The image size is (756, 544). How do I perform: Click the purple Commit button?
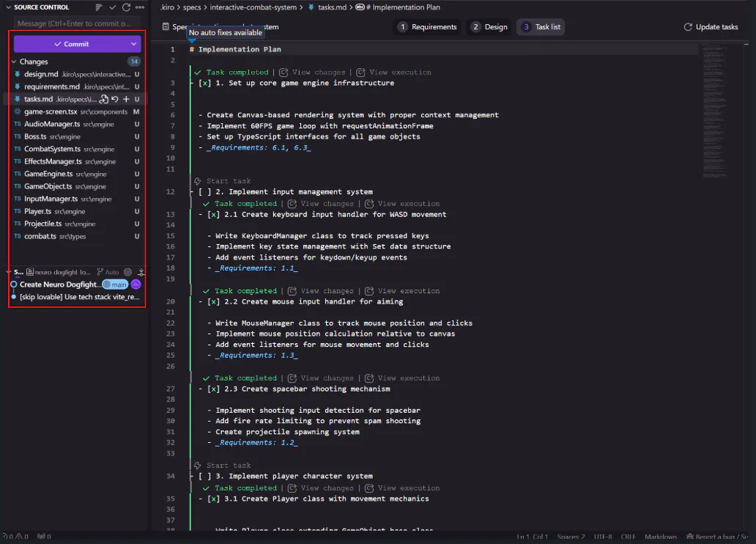point(71,44)
